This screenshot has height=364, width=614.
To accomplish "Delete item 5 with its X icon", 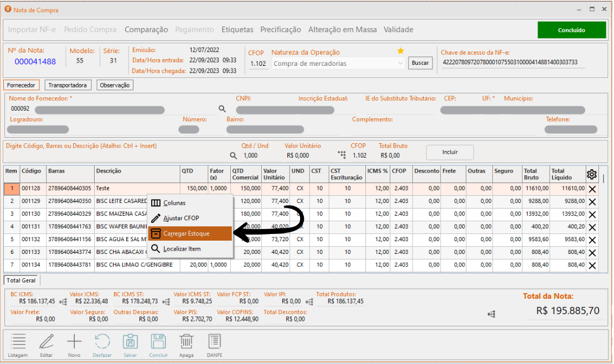I will coord(592,240).
